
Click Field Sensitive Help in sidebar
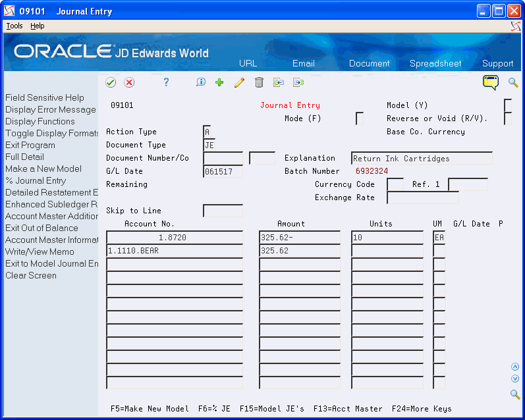point(45,97)
